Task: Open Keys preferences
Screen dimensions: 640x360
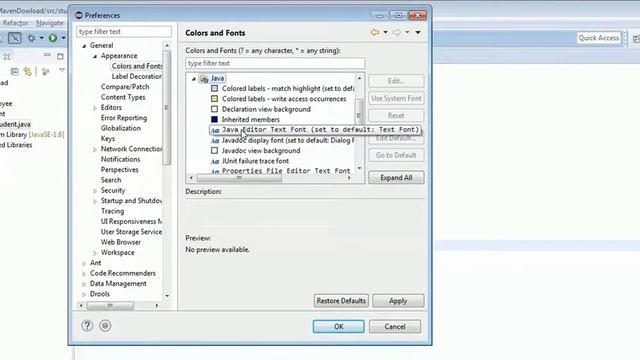Action: tap(108, 139)
